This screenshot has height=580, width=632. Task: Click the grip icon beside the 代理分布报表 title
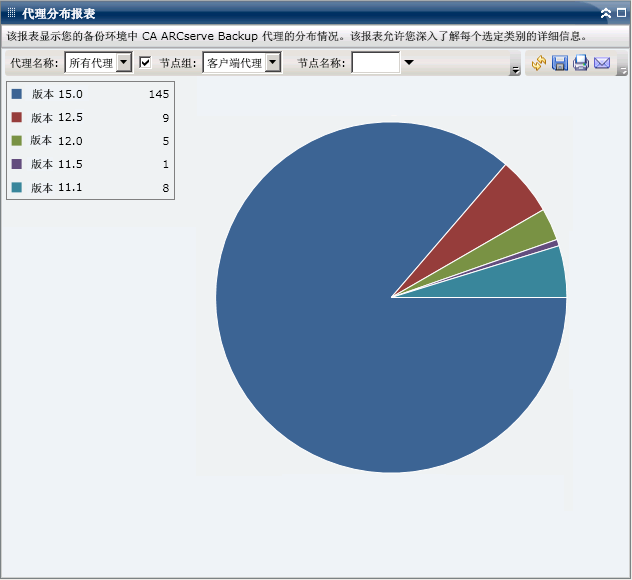[x=11, y=13]
